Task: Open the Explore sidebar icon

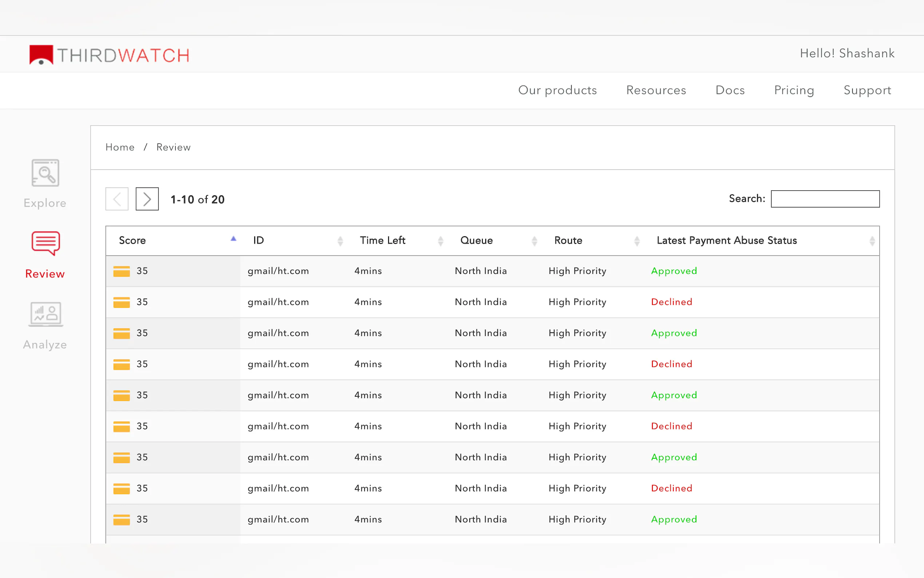Action: (x=45, y=173)
